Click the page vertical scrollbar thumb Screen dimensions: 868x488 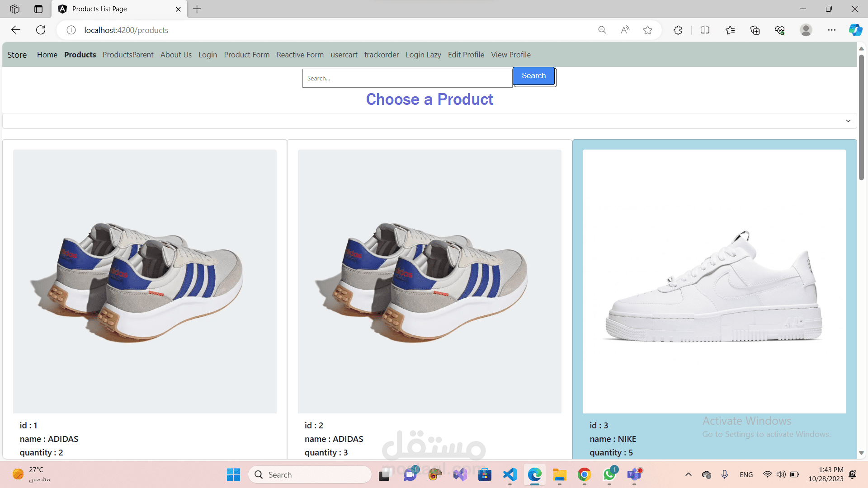[x=861, y=117]
